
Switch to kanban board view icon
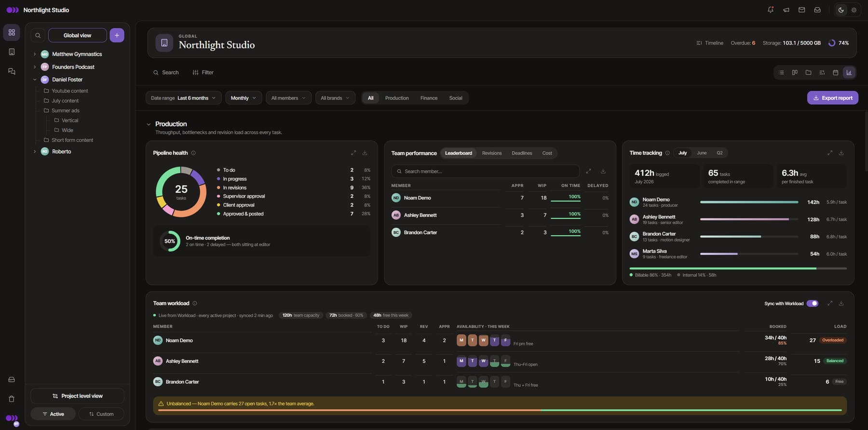[x=795, y=72]
